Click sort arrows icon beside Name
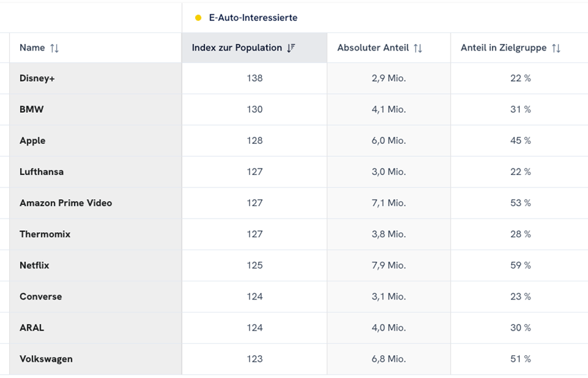Screen dimensions: 588x378 coord(54,48)
